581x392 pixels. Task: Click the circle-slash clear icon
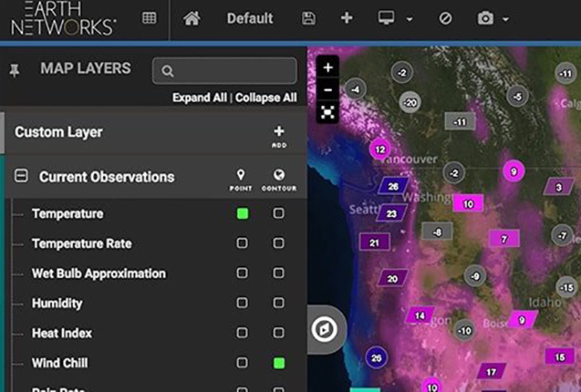coord(445,19)
